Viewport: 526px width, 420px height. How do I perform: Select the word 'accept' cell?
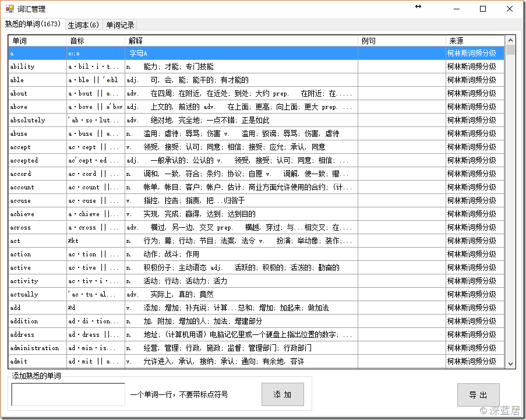click(x=37, y=147)
